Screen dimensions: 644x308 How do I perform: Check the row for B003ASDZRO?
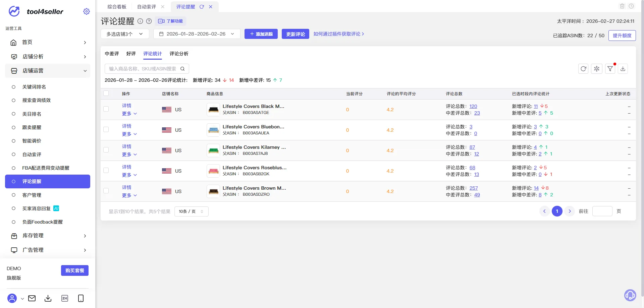click(106, 191)
